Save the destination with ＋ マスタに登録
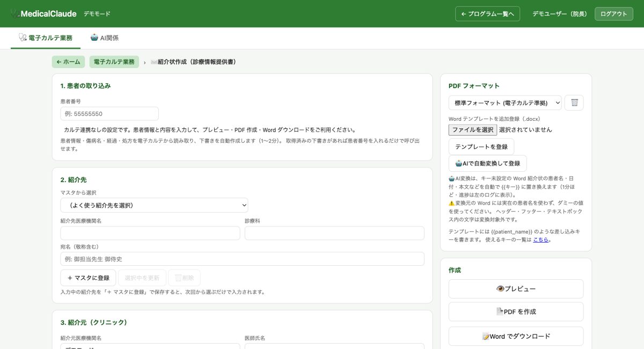644x349 pixels. (89, 278)
